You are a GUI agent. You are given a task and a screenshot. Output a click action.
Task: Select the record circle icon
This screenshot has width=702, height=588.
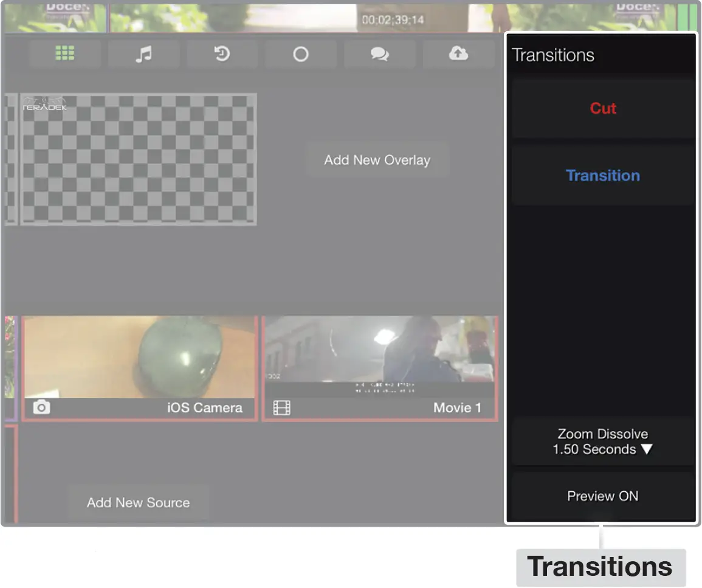(300, 54)
